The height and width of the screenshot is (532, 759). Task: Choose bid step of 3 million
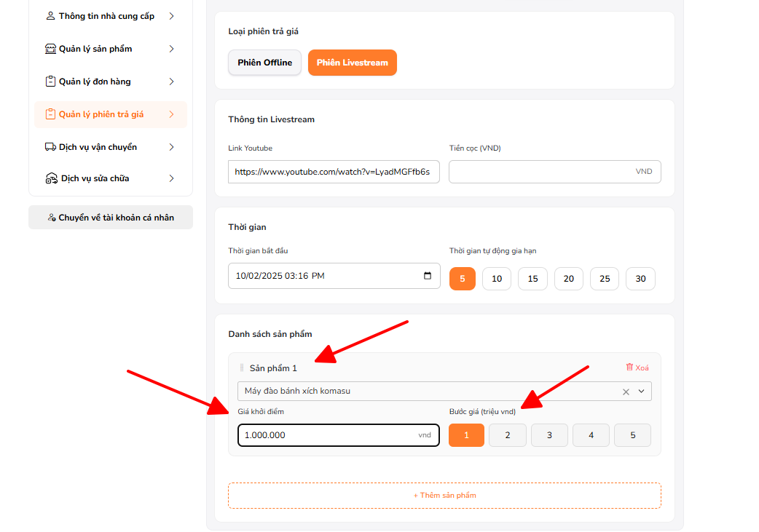point(549,435)
